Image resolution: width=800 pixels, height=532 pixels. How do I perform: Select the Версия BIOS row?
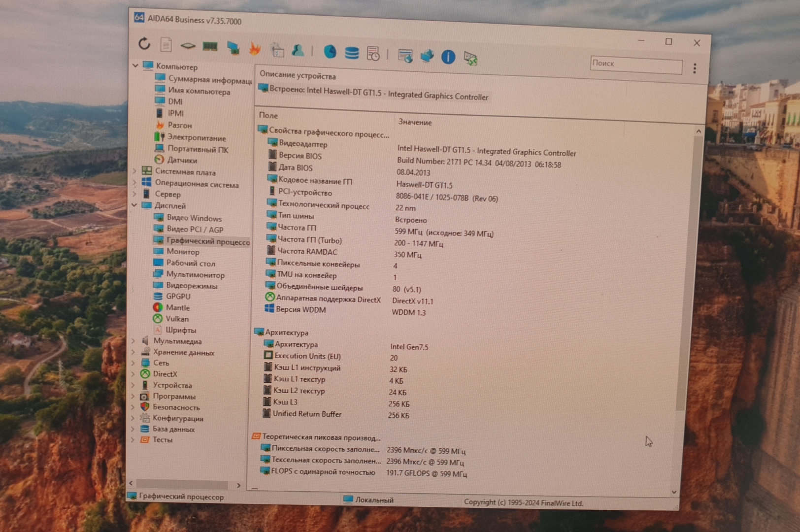click(x=295, y=155)
